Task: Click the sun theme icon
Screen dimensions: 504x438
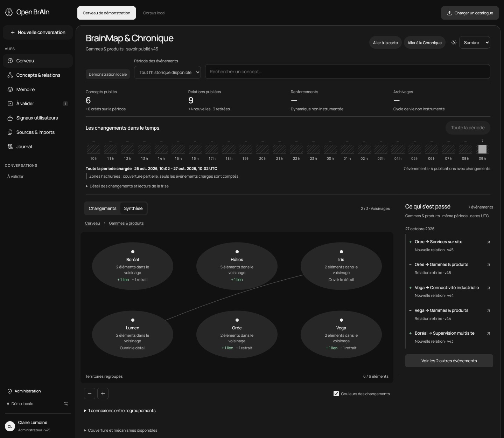Action: point(454,42)
